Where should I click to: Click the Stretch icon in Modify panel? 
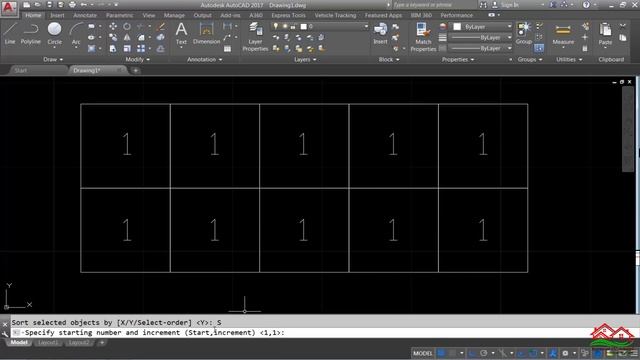113,49
